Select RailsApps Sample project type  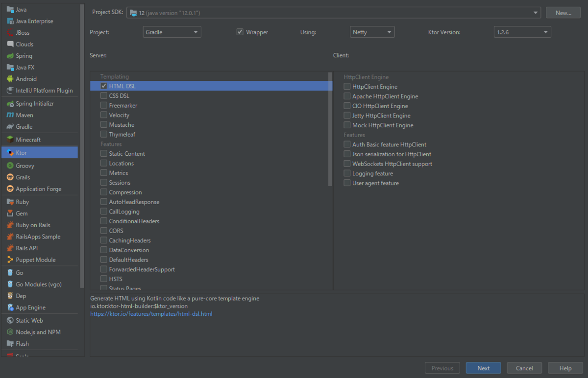[39, 236]
